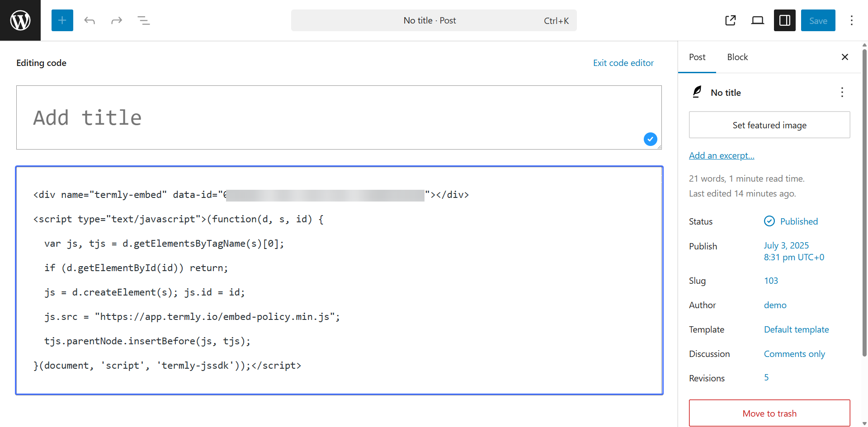Save the post

pos(818,20)
